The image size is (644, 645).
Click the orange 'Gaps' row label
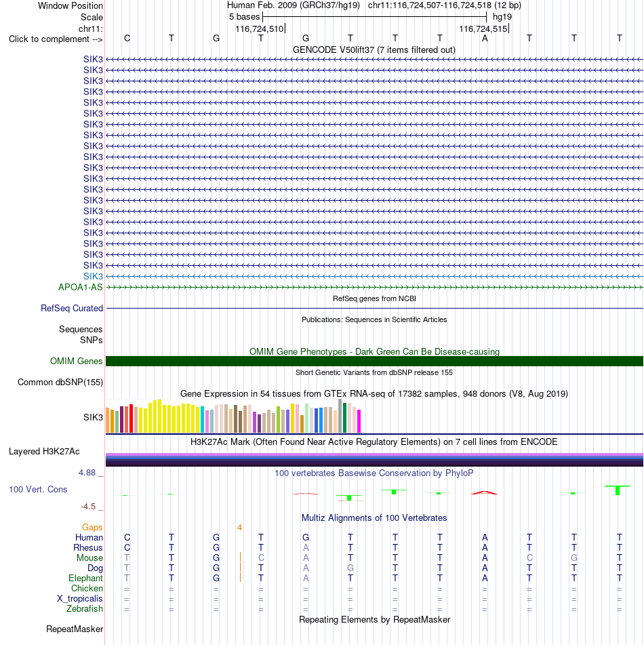pos(92,528)
